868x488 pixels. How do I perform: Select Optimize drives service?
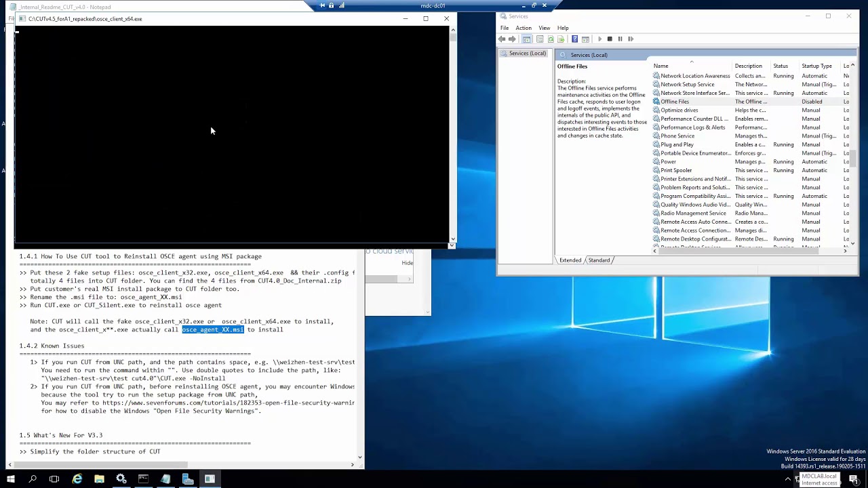[751, 110]
